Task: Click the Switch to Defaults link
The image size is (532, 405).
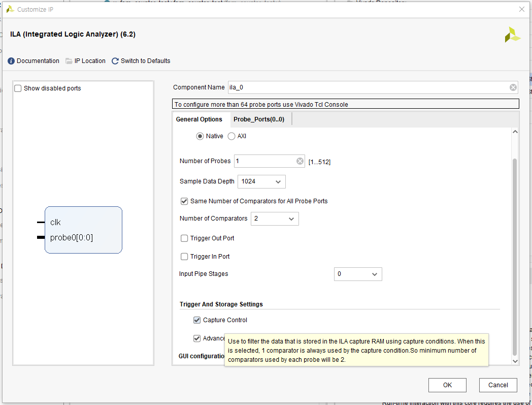Action: [x=146, y=61]
